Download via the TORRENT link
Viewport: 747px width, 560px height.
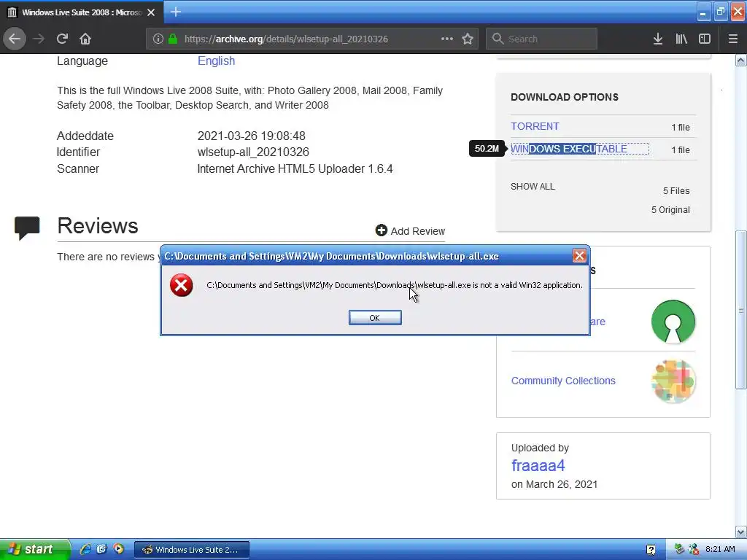(535, 126)
